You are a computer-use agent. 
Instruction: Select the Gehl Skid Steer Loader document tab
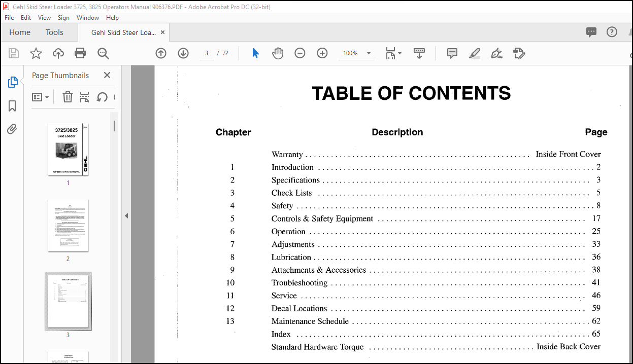(x=123, y=32)
